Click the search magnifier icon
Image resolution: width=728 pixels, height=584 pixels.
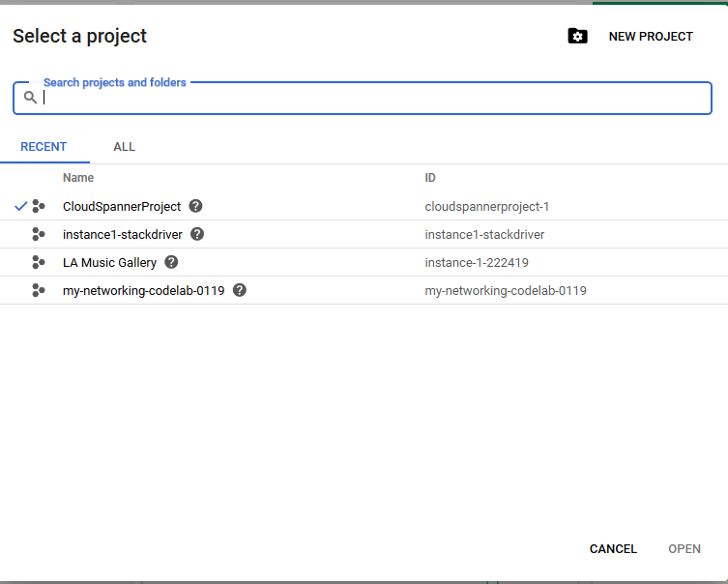click(30, 98)
